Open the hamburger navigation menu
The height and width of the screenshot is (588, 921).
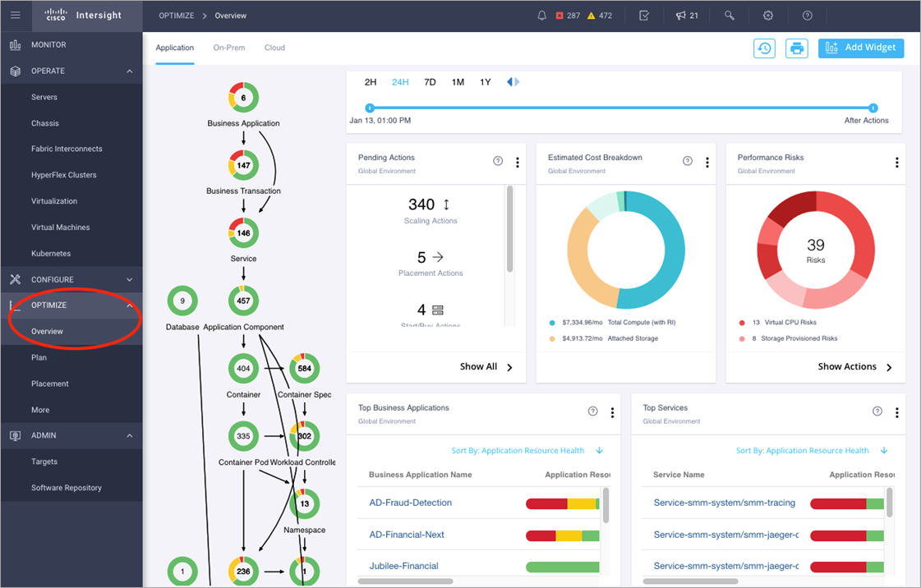point(16,16)
